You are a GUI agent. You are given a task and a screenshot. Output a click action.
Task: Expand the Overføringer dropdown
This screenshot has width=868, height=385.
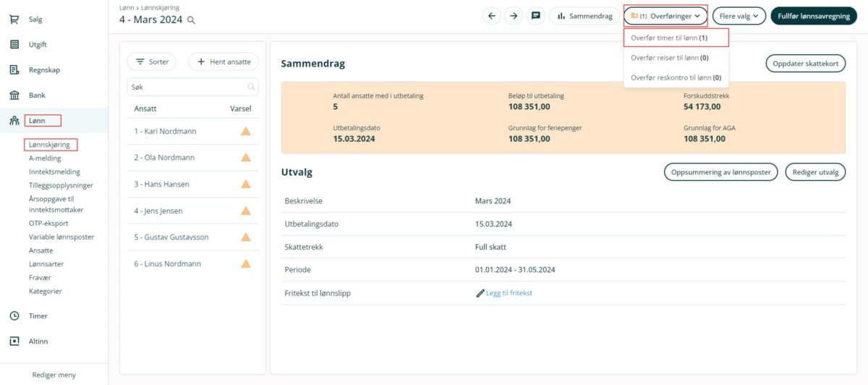tap(665, 16)
